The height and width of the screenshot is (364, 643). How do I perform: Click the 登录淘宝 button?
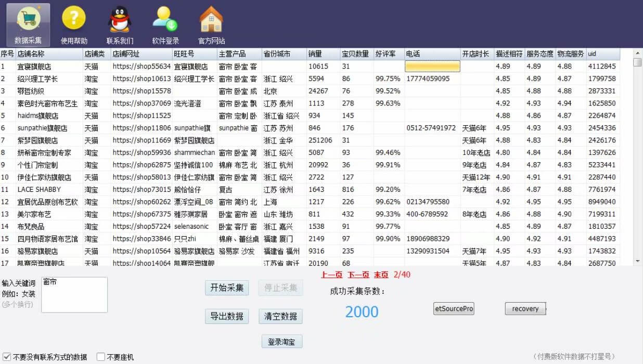[282, 342]
